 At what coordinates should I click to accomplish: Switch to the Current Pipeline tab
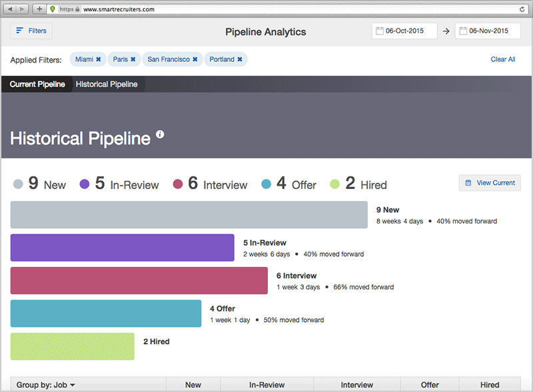pyautogui.click(x=37, y=85)
